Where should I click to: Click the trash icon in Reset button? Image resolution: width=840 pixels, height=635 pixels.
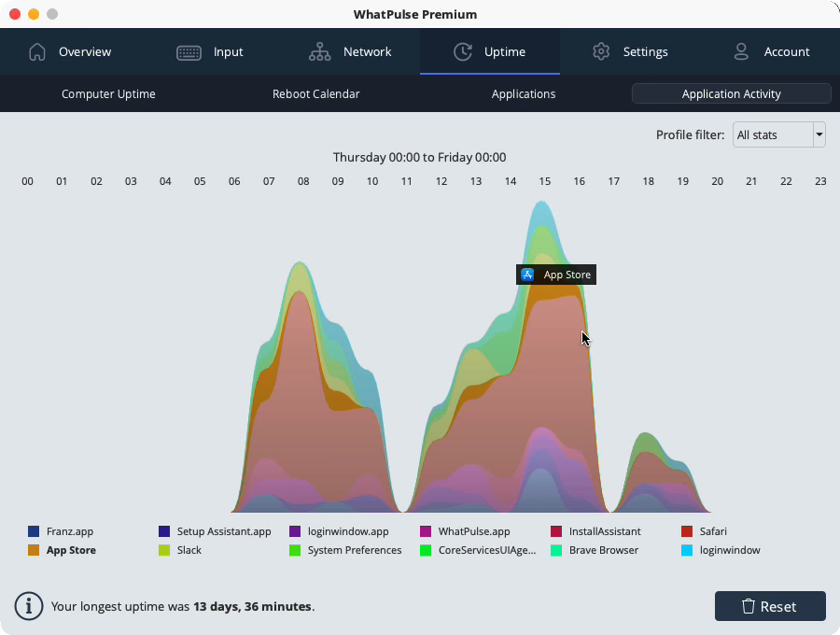tap(748, 606)
